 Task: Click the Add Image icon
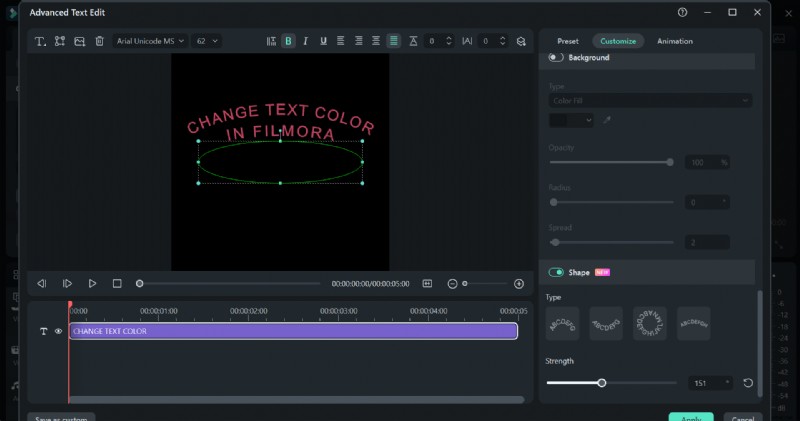tap(80, 41)
